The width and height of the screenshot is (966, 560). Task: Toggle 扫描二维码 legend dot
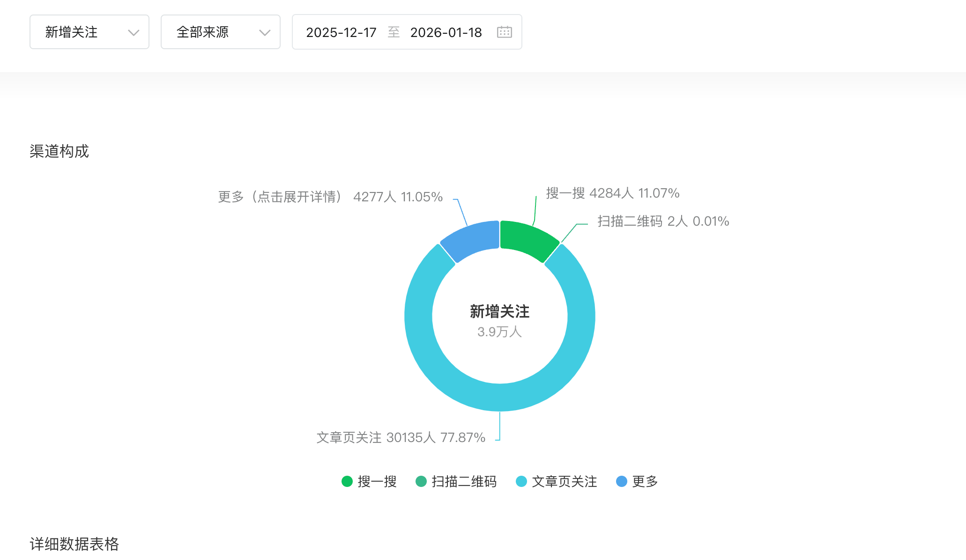[421, 481]
